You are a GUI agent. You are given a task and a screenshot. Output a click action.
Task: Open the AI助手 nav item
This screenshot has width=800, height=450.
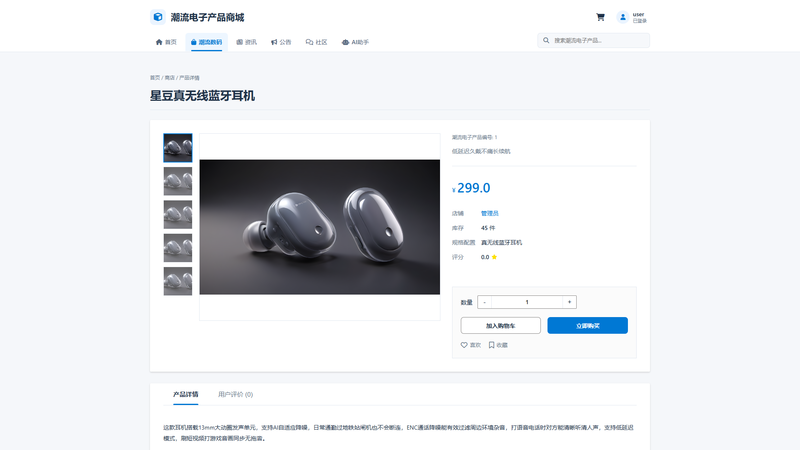[x=355, y=42]
